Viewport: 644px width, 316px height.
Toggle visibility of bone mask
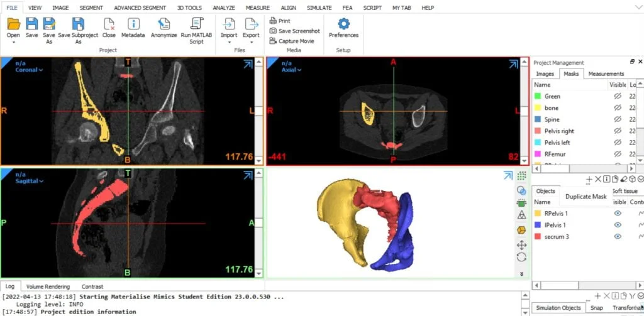pos(617,107)
